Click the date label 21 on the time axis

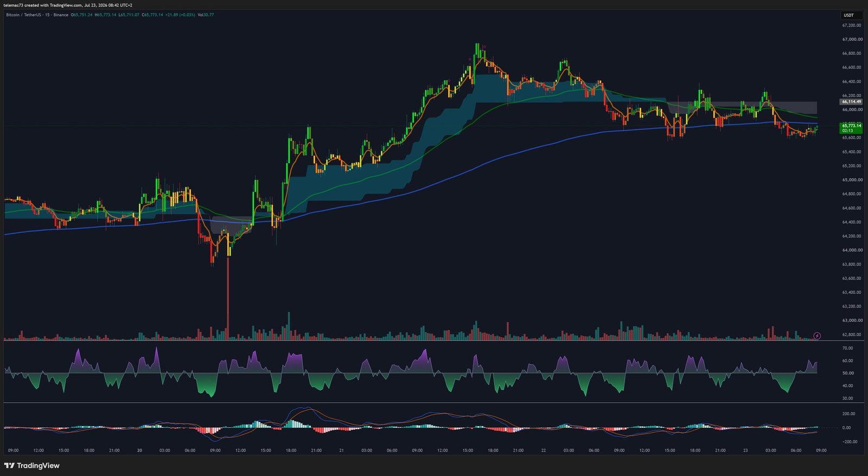pyautogui.click(x=341, y=451)
